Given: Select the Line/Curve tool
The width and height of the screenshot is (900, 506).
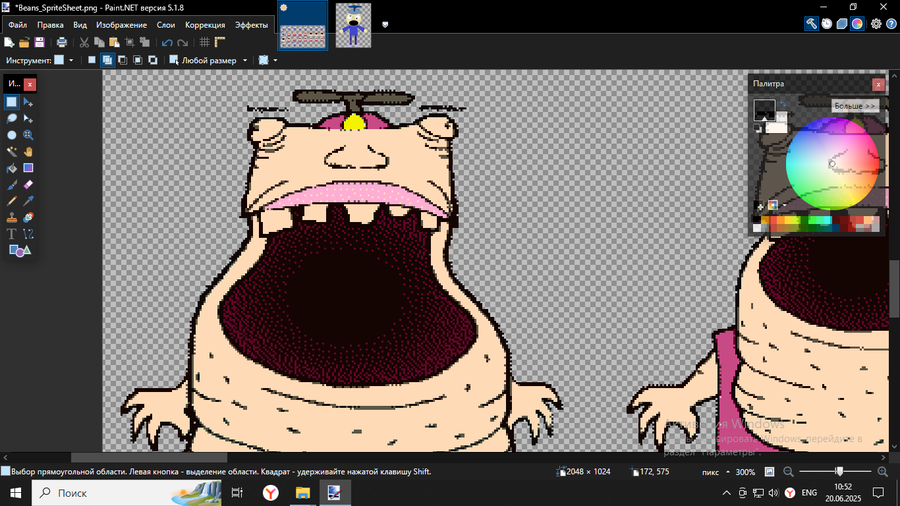Looking at the screenshot, I should [28, 234].
